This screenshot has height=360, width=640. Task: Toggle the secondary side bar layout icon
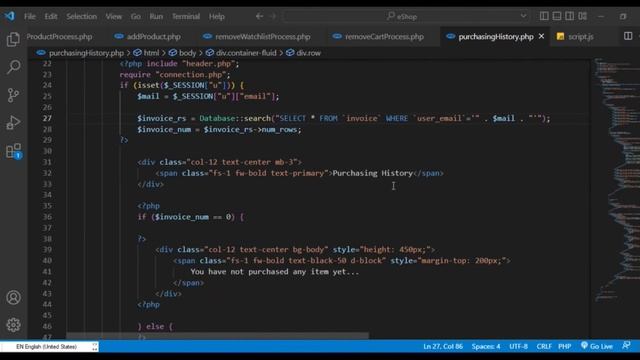coord(569,16)
